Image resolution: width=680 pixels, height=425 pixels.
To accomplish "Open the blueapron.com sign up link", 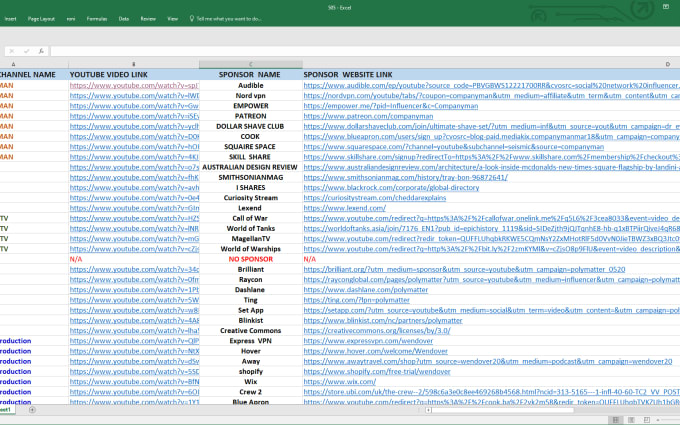I will click(x=491, y=136).
